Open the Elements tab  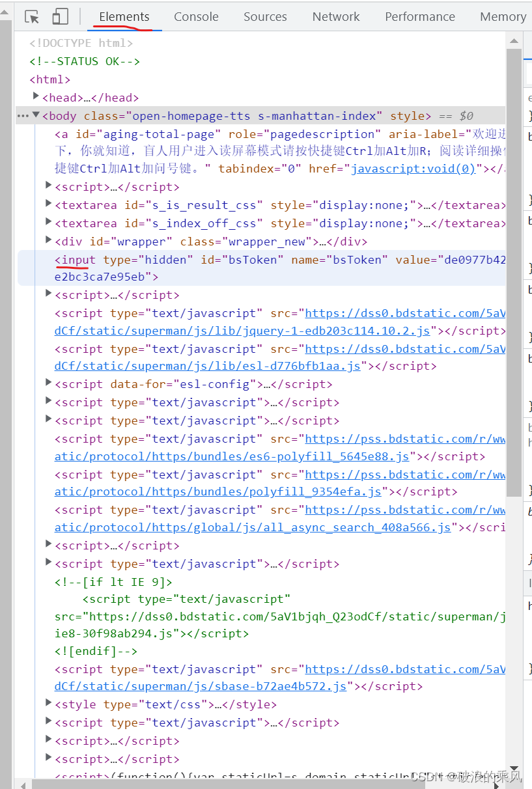[124, 17]
